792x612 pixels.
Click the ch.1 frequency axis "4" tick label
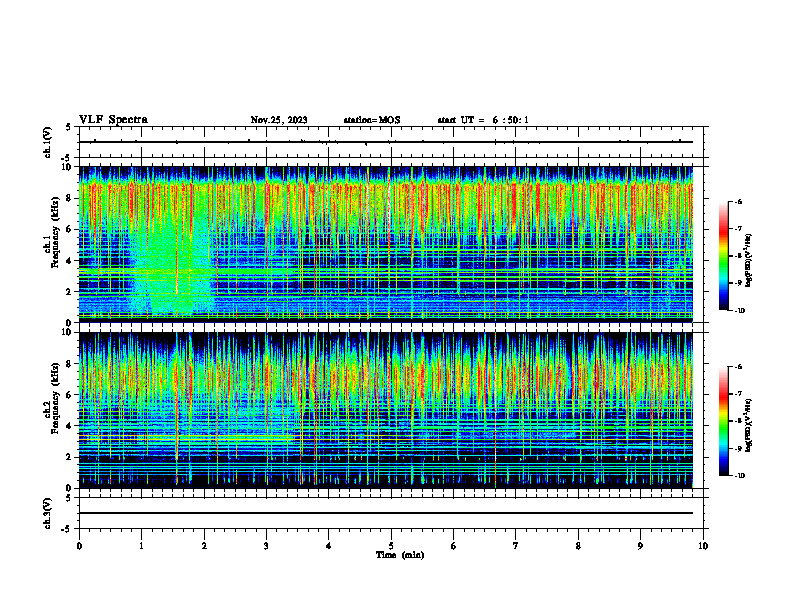70,261
